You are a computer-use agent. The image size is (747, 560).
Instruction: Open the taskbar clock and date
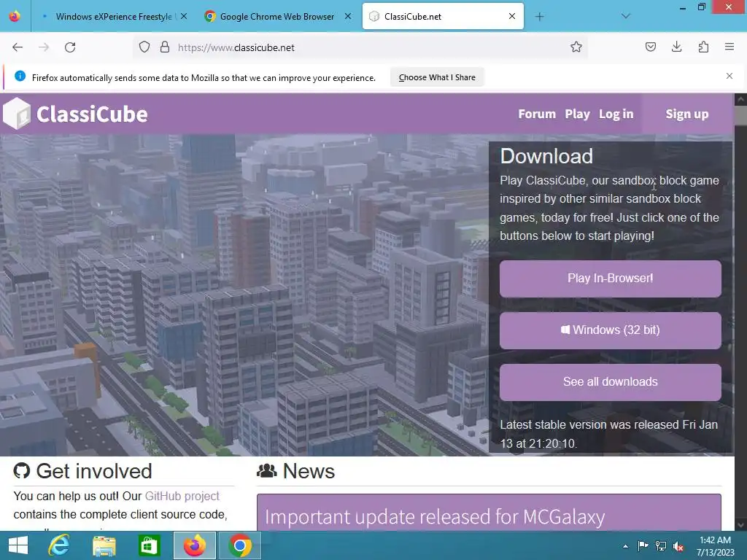(715, 546)
